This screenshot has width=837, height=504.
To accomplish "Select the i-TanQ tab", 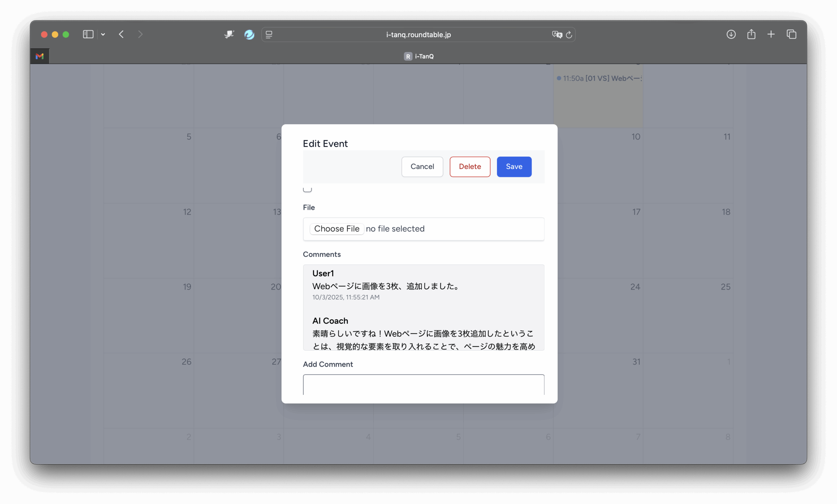I will point(418,56).
